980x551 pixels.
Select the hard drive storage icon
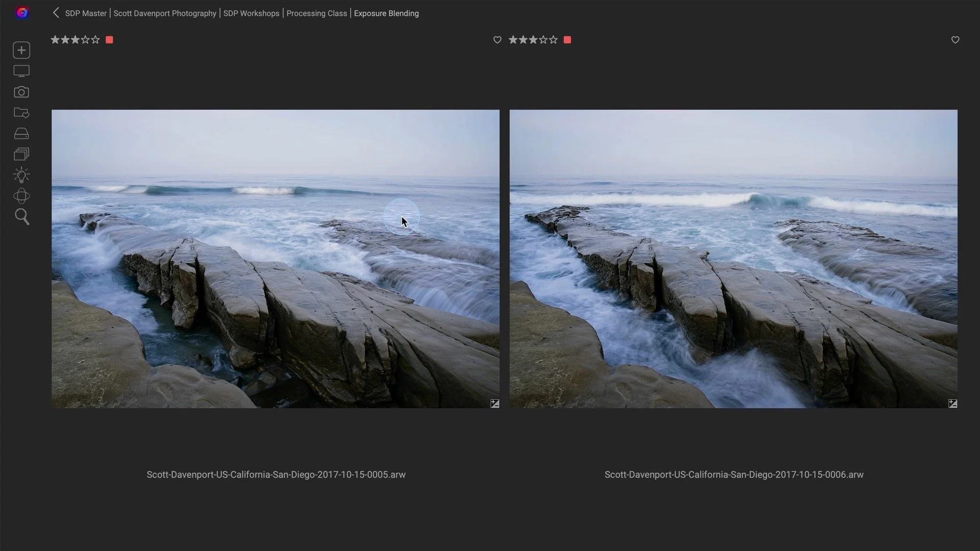click(x=21, y=133)
